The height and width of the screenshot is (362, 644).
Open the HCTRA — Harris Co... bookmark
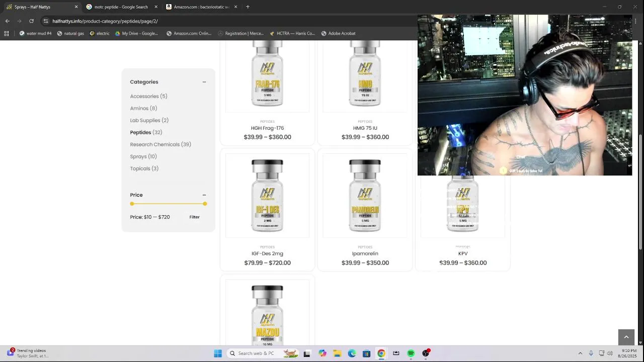tap(292, 34)
